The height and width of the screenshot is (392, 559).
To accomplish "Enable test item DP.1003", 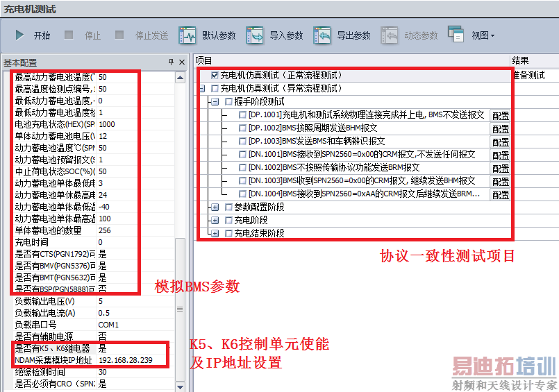I will (242, 141).
